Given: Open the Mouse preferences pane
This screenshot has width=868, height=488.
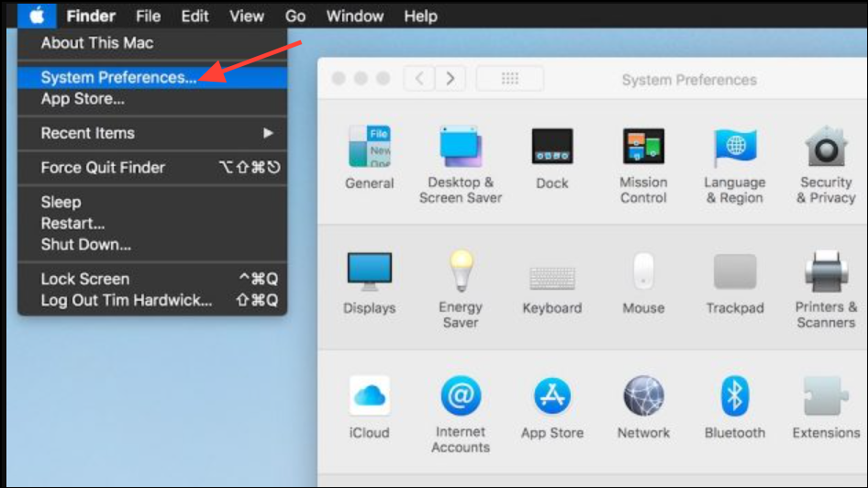Looking at the screenshot, I should pos(643,283).
